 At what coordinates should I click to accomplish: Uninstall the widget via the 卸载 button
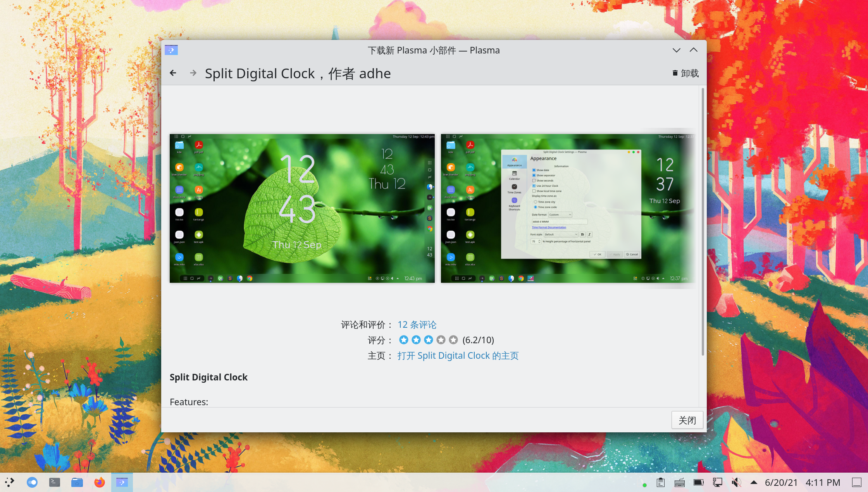(x=685, y=73)
